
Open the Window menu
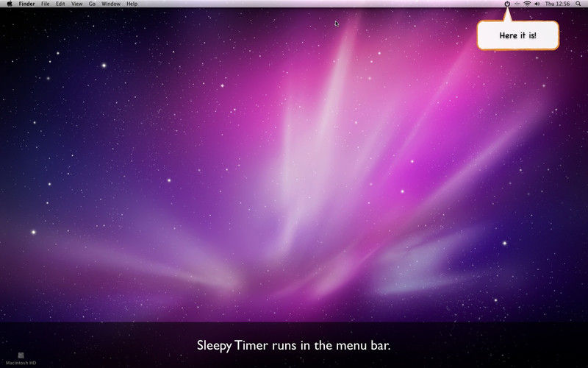click(x=111, y=4)
